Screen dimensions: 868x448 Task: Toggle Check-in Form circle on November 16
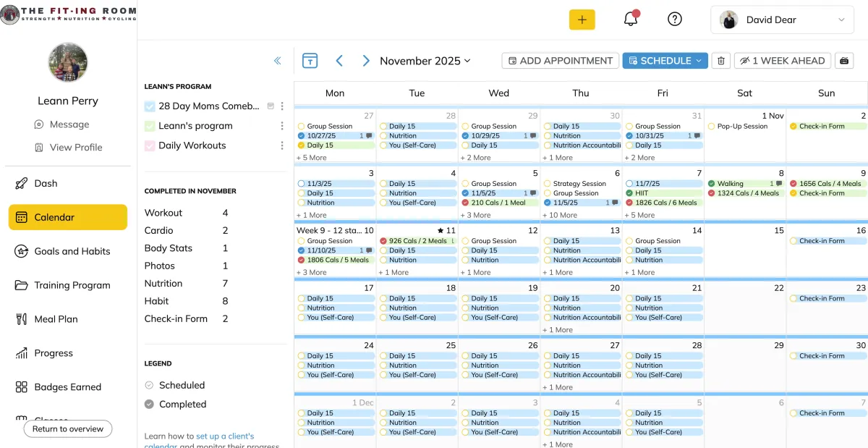793,241
